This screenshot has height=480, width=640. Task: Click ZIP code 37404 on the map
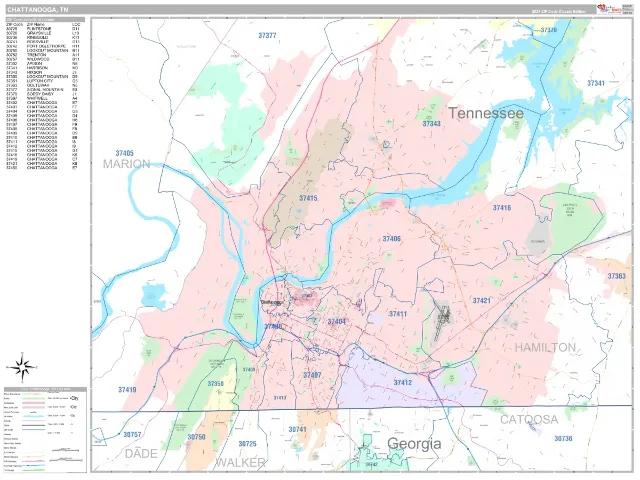click(337, 322)
